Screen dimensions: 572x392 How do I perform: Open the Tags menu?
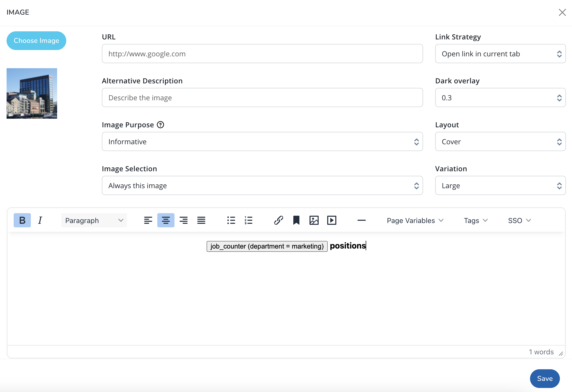coord(475,220)
